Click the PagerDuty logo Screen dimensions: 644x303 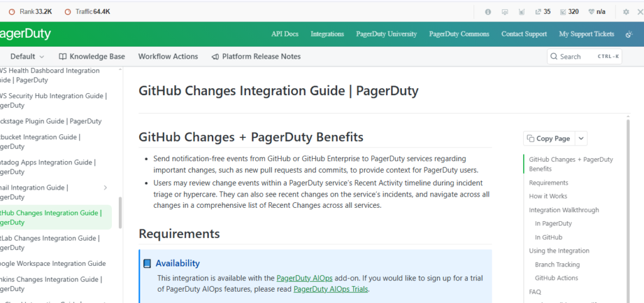(25, 34)
